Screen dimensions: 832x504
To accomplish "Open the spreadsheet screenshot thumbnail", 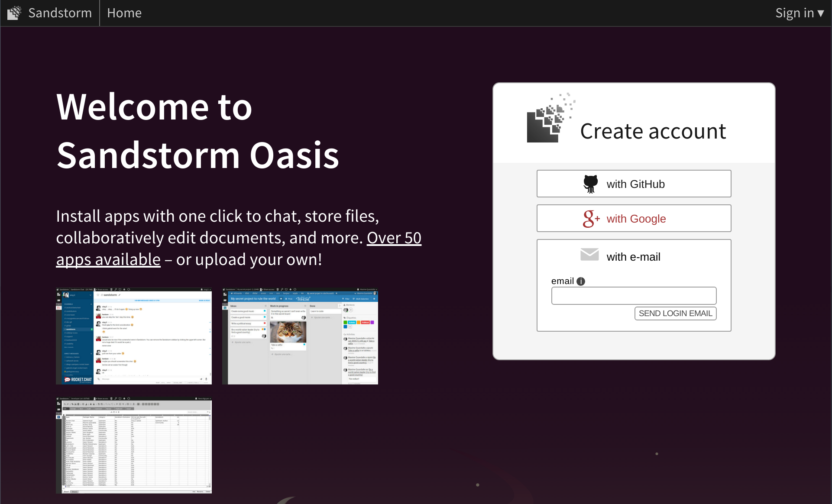I will [x=134, y=445].
